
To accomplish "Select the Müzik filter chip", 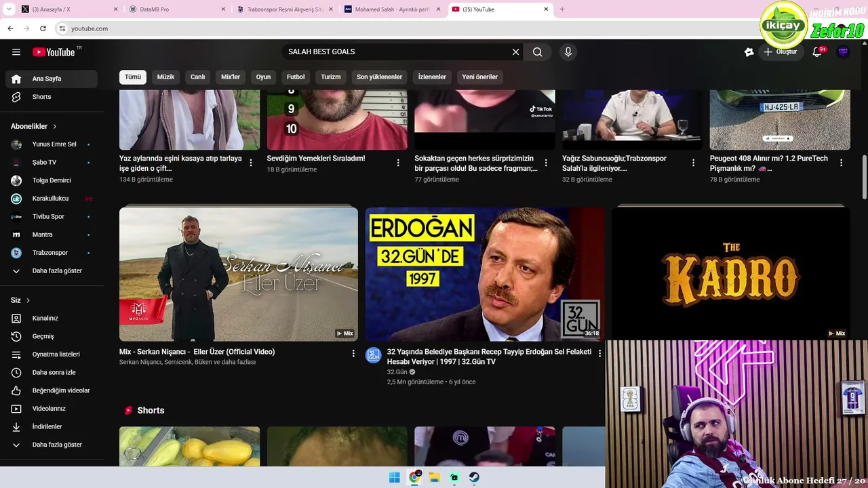I will pyautogui.click(x=165, y=77).
